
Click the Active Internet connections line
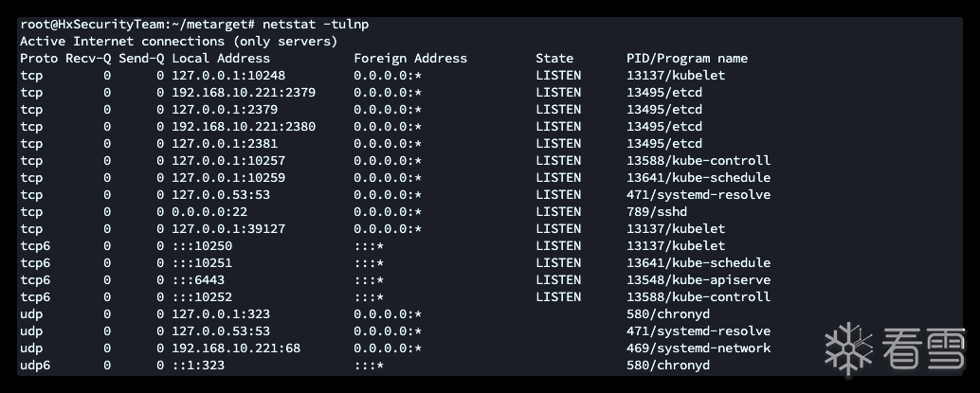click(178, 41)
